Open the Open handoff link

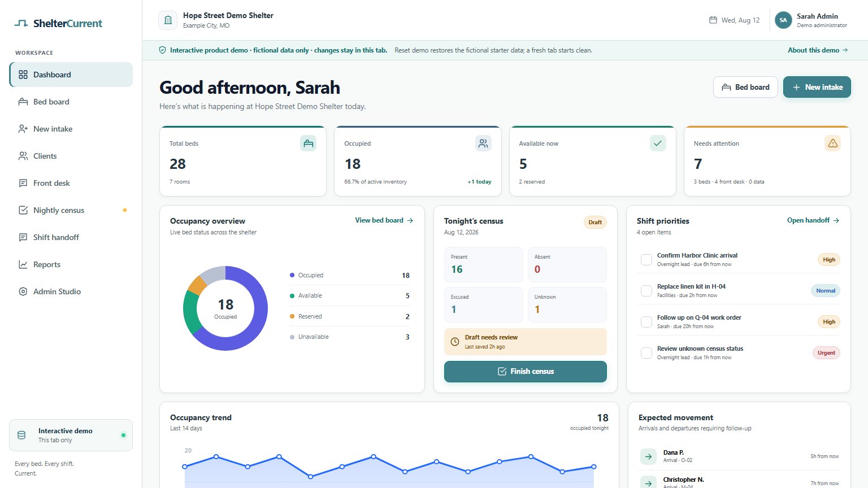(x=813, y=220)
